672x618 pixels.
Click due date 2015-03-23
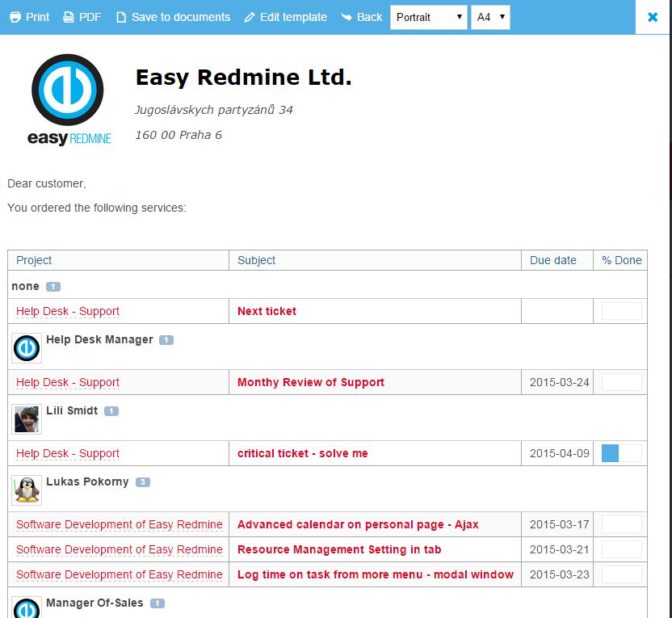pyautogui.click(x=559, y=574)
